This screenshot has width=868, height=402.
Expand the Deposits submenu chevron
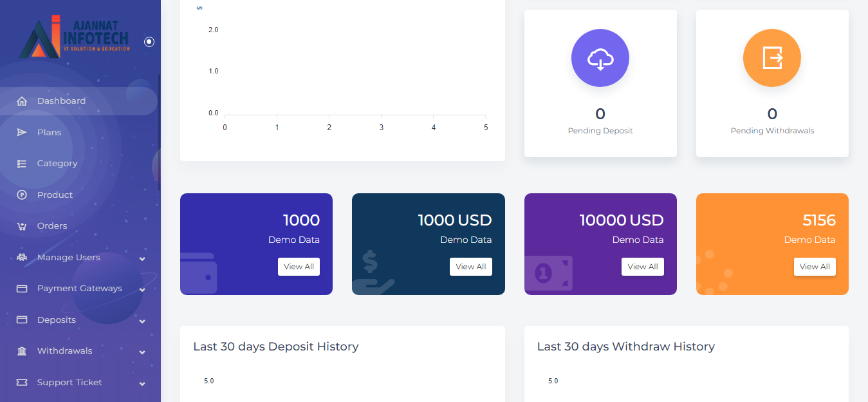click(x=142, y=321)
